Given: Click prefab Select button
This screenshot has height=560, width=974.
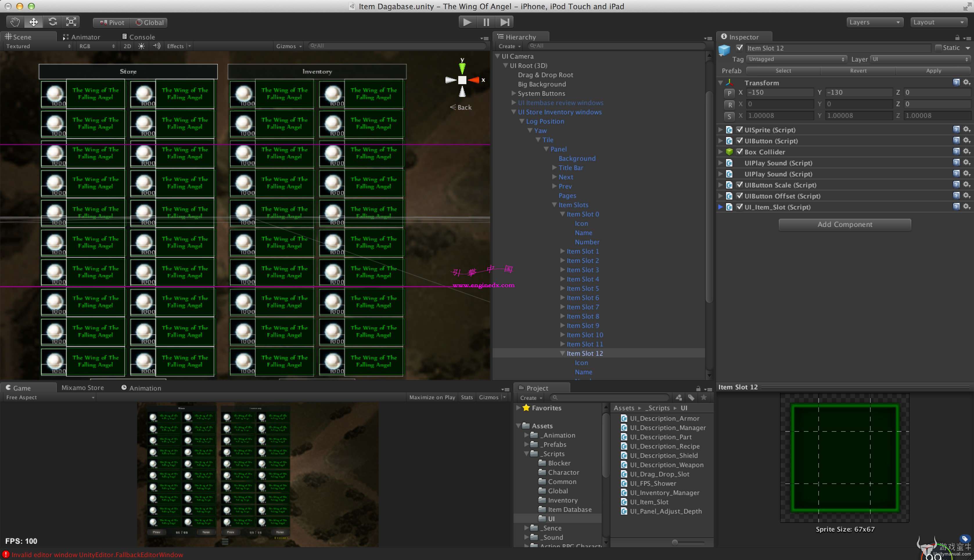Looking at the screenshot, I should pyautogui.click(x=783, y=71).
